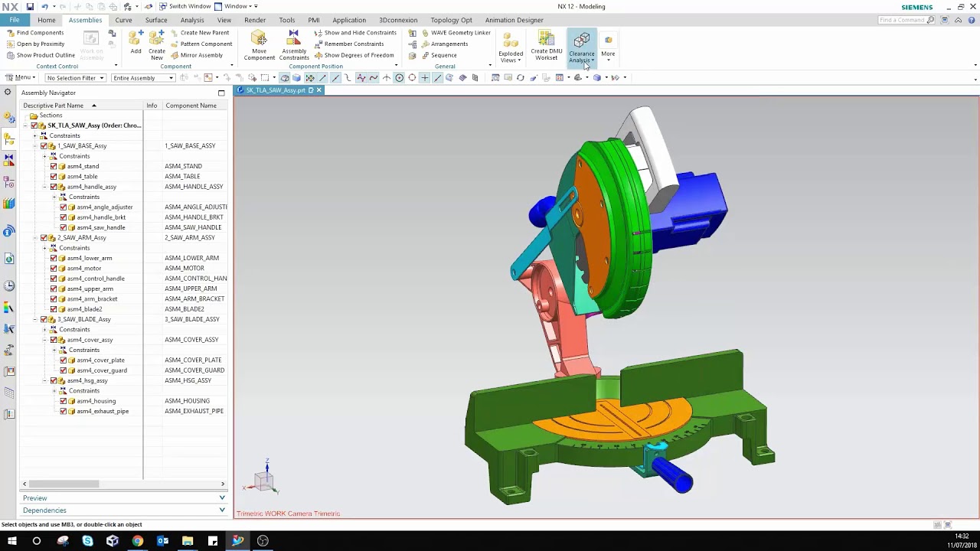
Task: Open the File tab
Action: (x=15, y=20)
